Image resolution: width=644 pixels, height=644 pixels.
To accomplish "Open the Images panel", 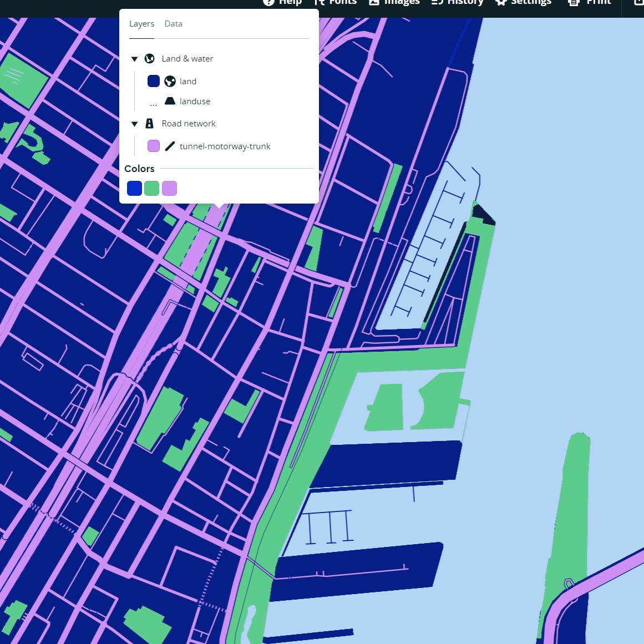I will [374, 3].
